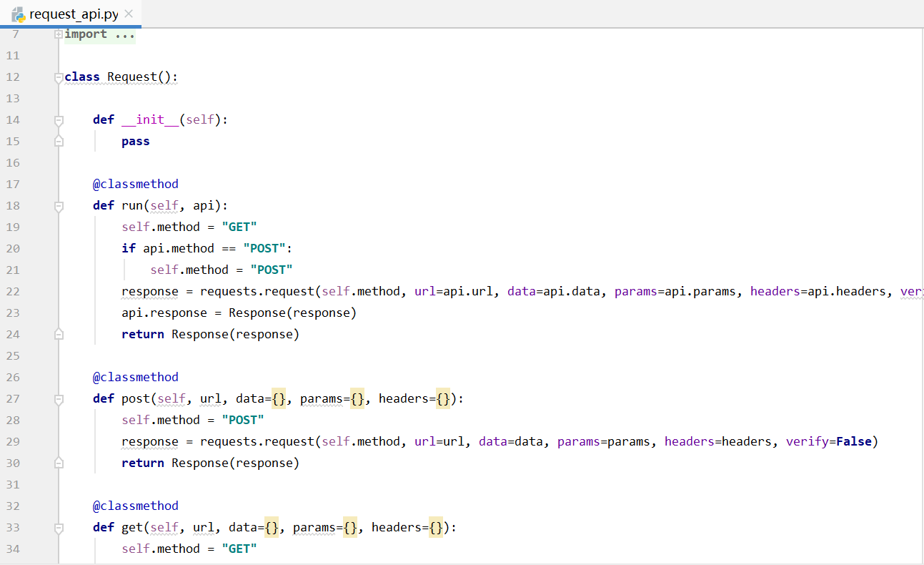Click 'Response(response)' on line 30
Viewport: 924px width, 565px height.
pyautogui.click(x=236, y=463)
